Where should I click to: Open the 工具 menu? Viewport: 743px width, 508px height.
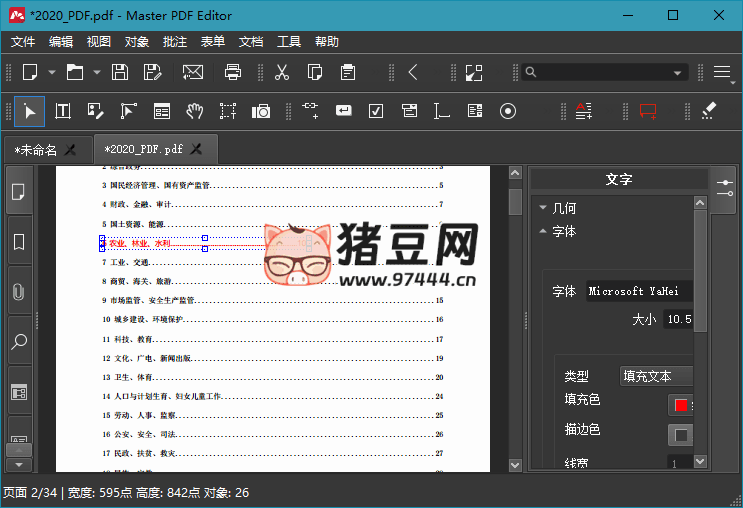pyautogui.click(x=289, y=42)
